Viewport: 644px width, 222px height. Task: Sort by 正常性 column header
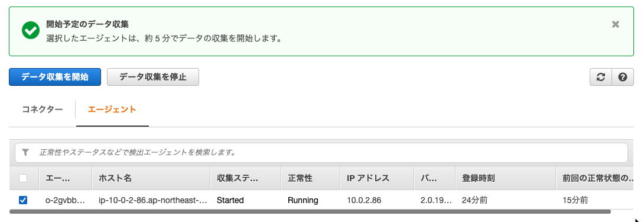click(x=311, y=178)
